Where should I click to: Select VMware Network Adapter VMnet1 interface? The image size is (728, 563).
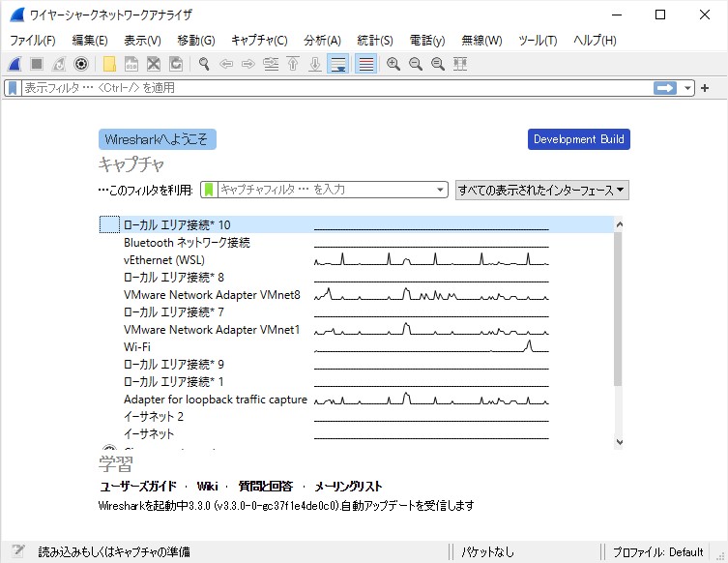click(x=356, y=329)
